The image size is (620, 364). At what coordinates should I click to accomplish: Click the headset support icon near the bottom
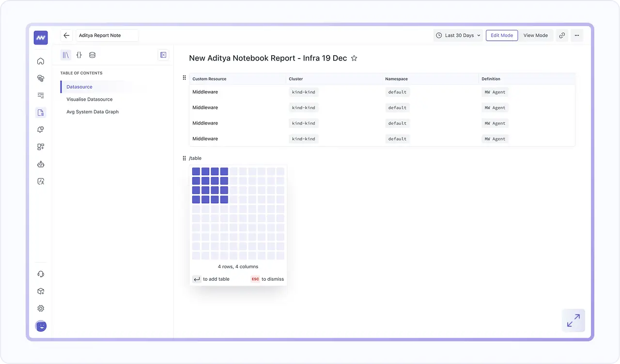tap(41, 273)
